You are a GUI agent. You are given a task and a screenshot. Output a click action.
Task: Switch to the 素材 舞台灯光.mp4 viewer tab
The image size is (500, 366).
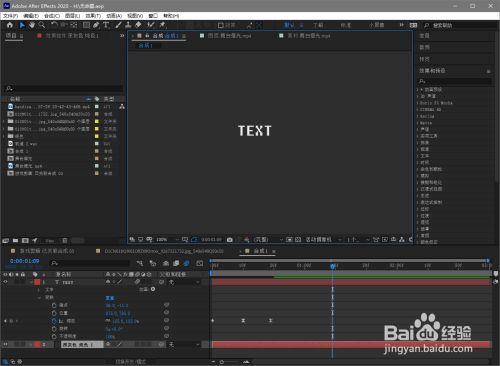click(309, 36)
